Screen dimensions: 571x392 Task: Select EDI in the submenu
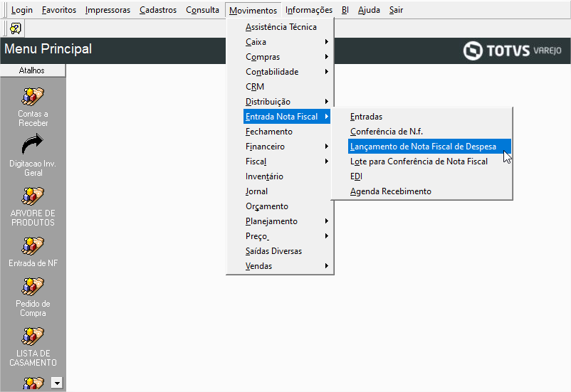[x=422, y=176]
